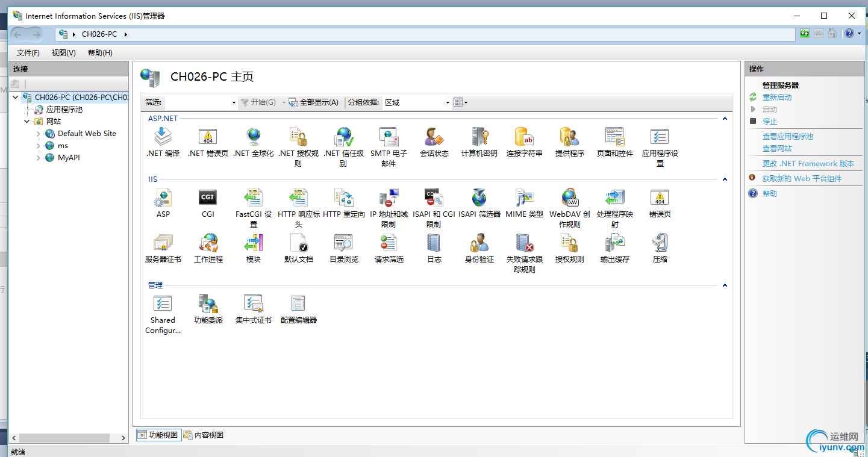Open the IIS 授权规则 feature

(569, 248)
